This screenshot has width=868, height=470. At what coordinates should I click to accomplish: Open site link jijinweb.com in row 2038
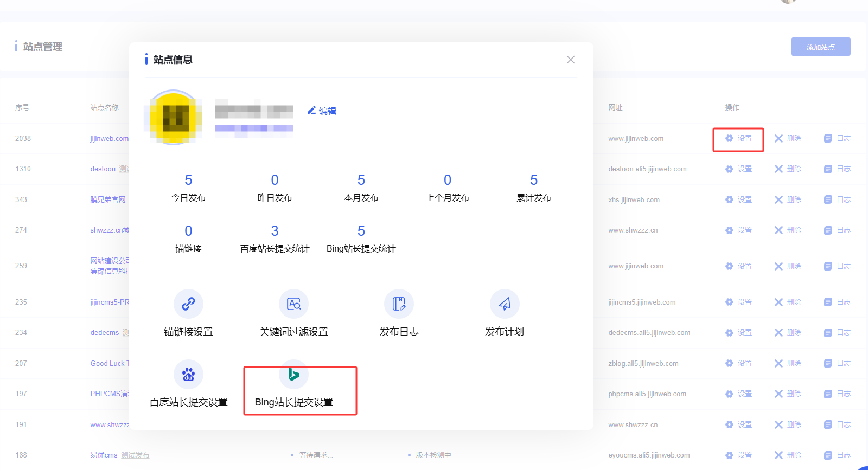[x=110, y=139]
